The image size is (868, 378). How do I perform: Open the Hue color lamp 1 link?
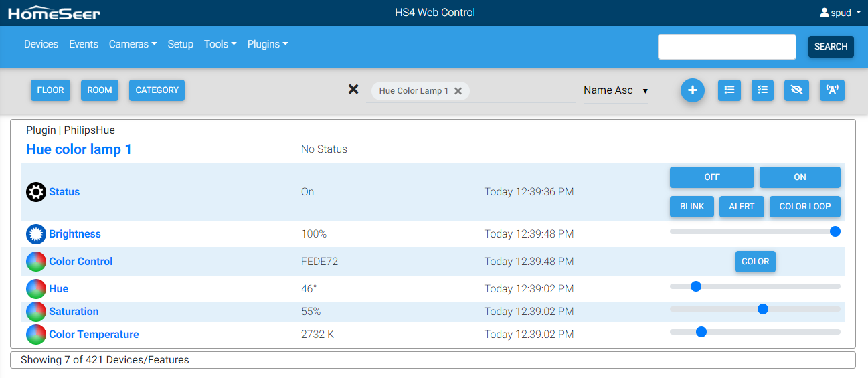(x=79, y=149)
